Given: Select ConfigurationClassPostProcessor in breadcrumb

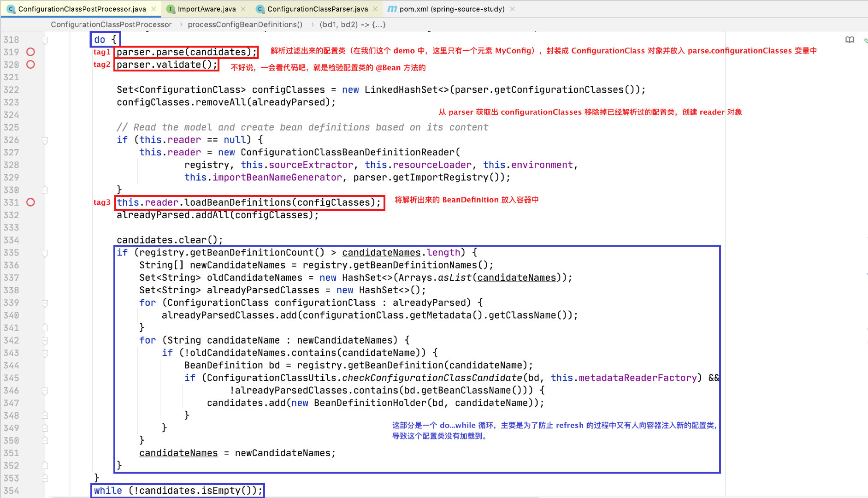Looking at the screenshot, I should [111, 24].
